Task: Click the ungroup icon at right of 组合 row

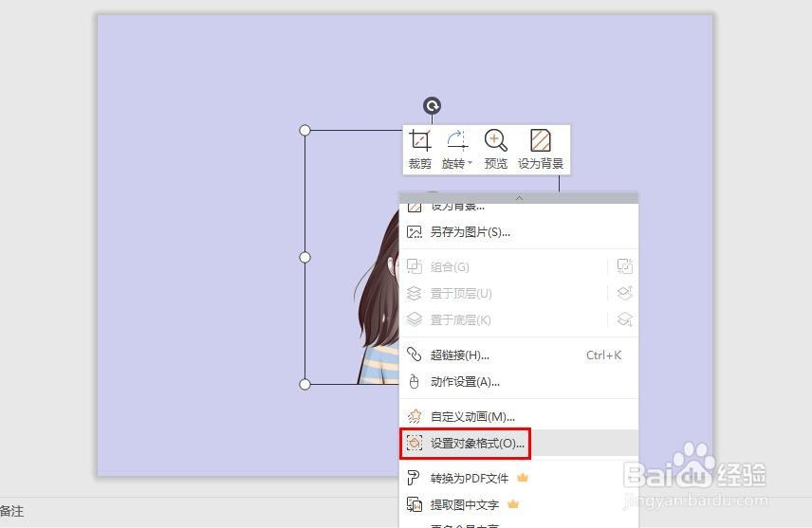Action: click(x=625, y=266)
